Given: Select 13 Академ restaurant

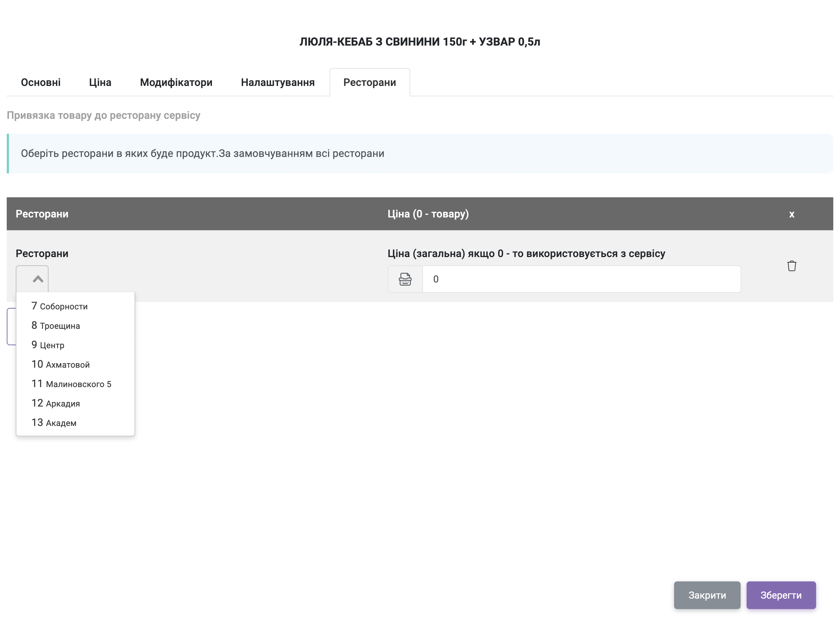Looking at the screenshot, I should pos(54,423).
